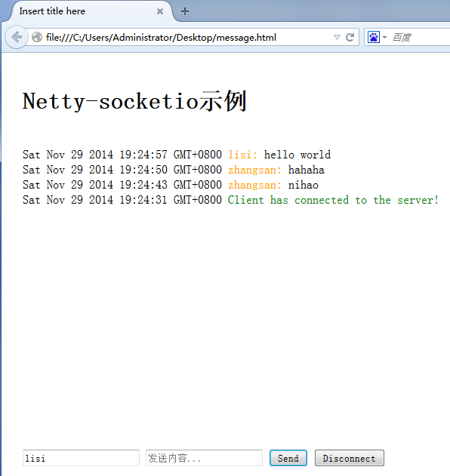Screen dimensions: 450x476
Task: Click 'zhangsan:' in the hahaha message row
Action: click(x=255, y=170)
